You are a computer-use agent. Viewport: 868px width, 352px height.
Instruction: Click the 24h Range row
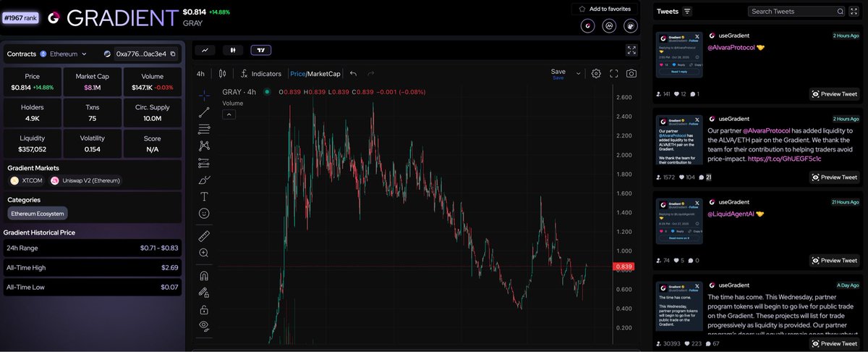coord(93,248)
